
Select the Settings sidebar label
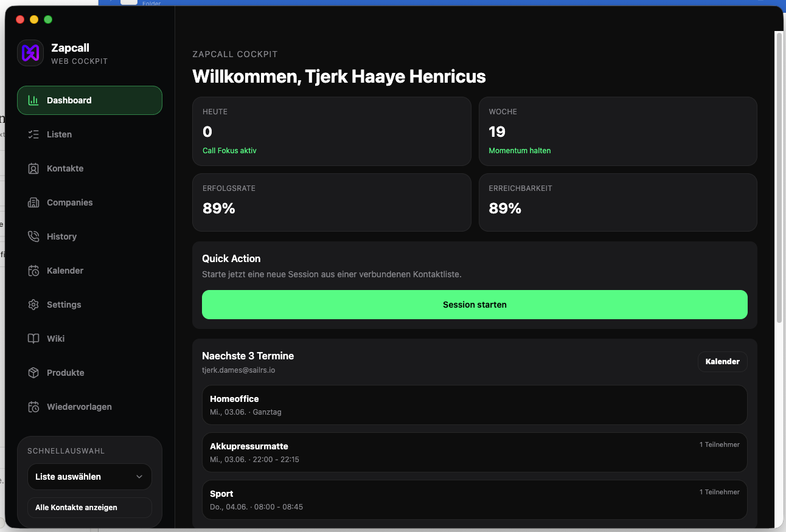pyautogui.click(x=64, y=305)
